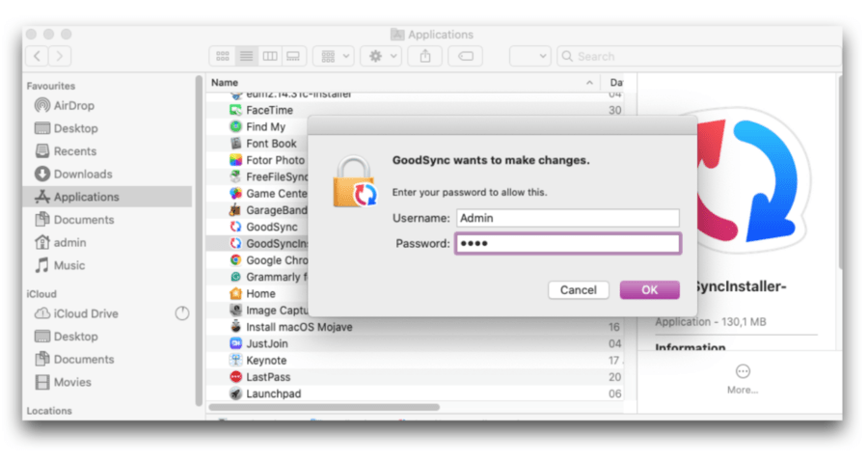Select Applications in the sidebar
Image resolution: width=868 pixels, height=461 pixels.
pos(107,197)
